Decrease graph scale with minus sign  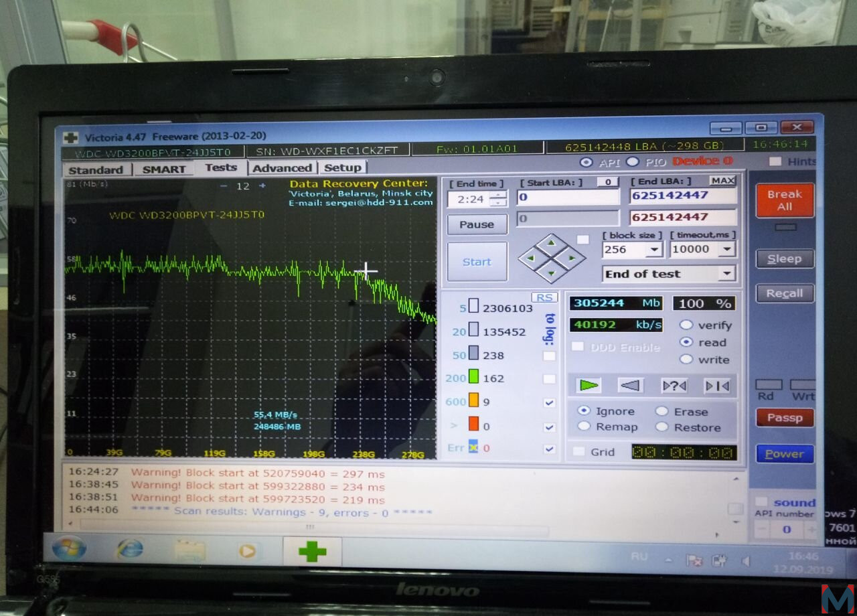pos(224,186)
